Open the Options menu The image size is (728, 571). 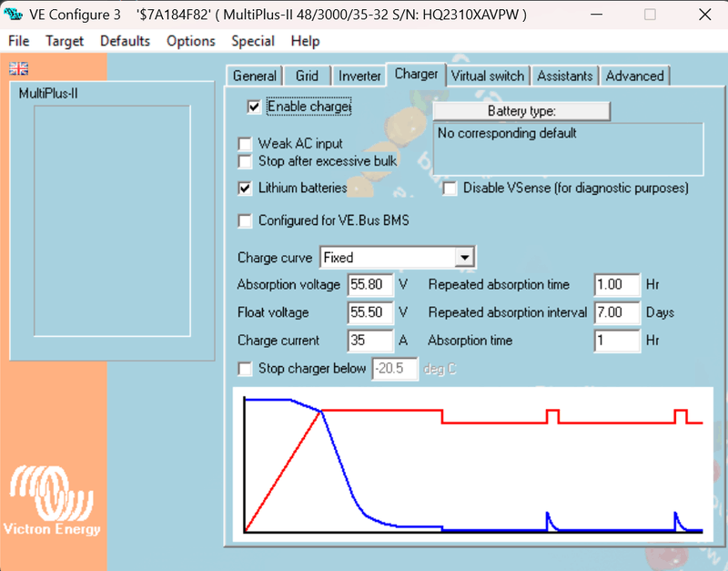pyautogui.click(x=191, y=41)
